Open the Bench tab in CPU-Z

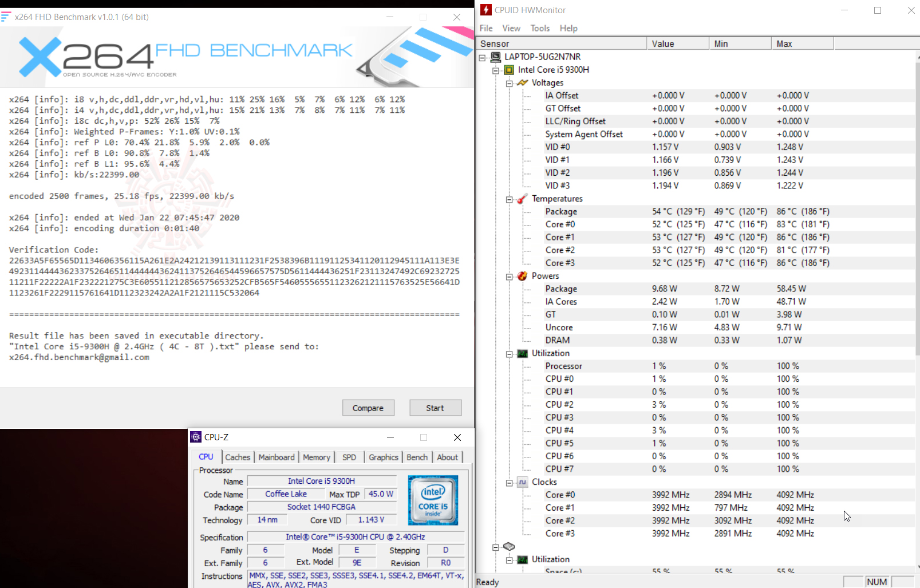click(x=417, y=457)
